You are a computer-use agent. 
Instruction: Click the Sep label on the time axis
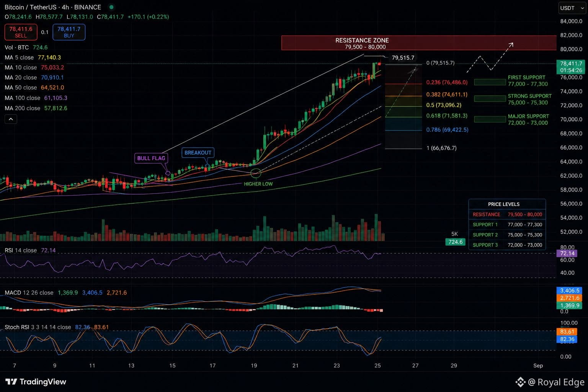538,366
